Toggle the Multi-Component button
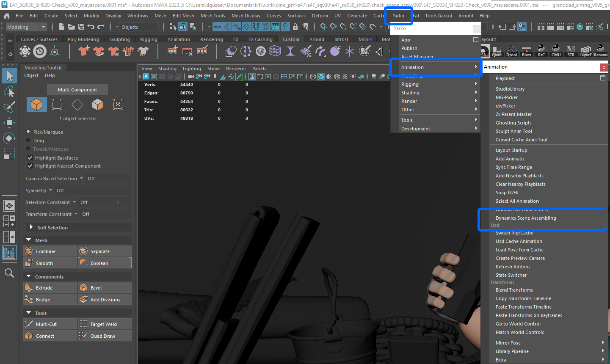 click(77, 90)
